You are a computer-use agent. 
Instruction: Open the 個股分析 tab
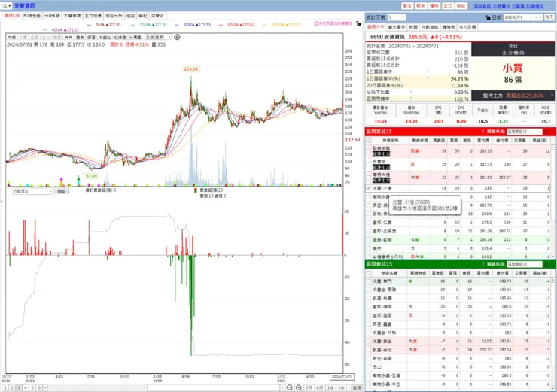click(x=114, y=16)
